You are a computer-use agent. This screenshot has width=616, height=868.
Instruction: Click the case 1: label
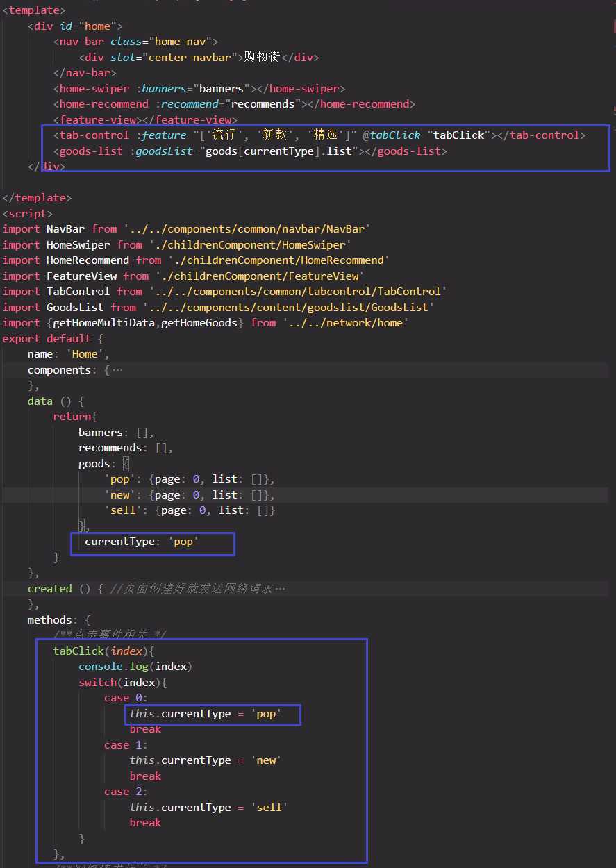pyautogui.click(x=126, y=745)
